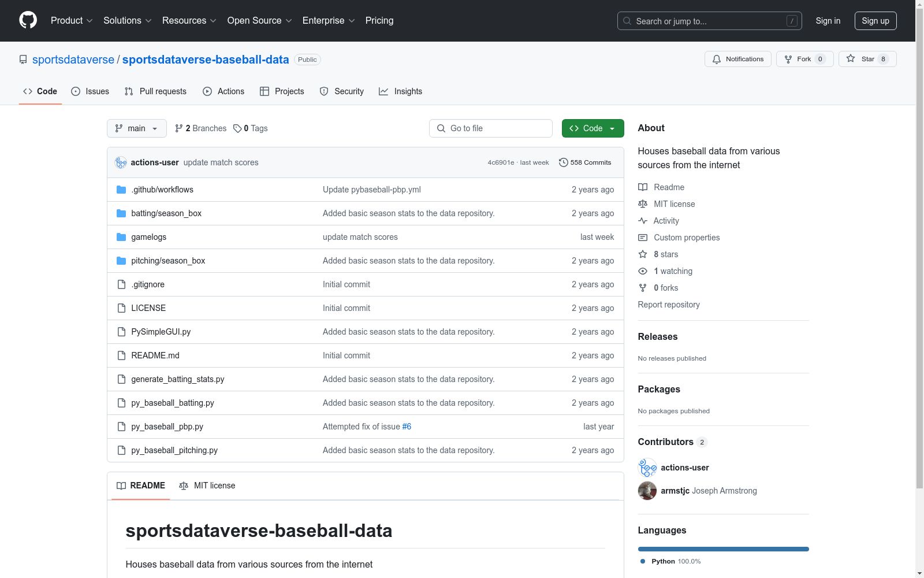
Task: Click the py_baseball_pitching.py file icon
Action: click(x=121, y=450)
